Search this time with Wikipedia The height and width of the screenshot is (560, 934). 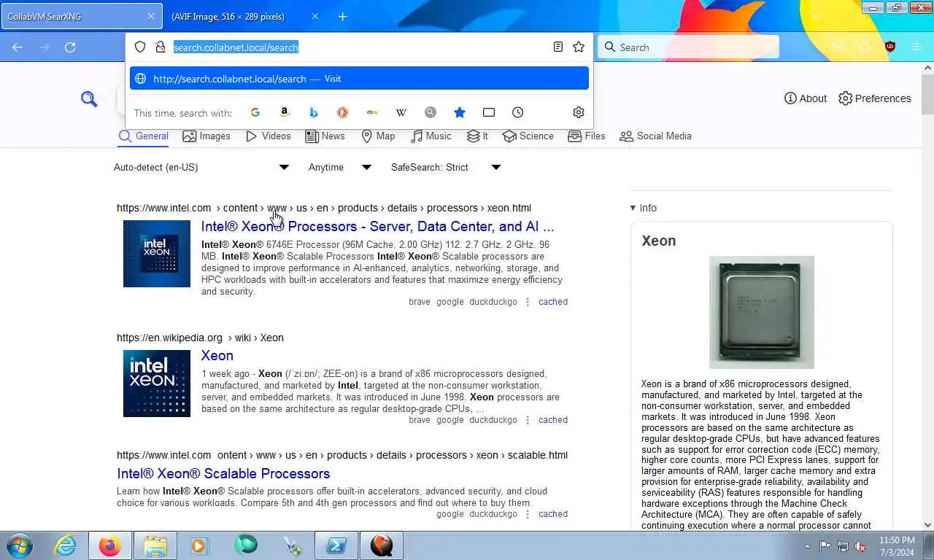tap(401, 112)
